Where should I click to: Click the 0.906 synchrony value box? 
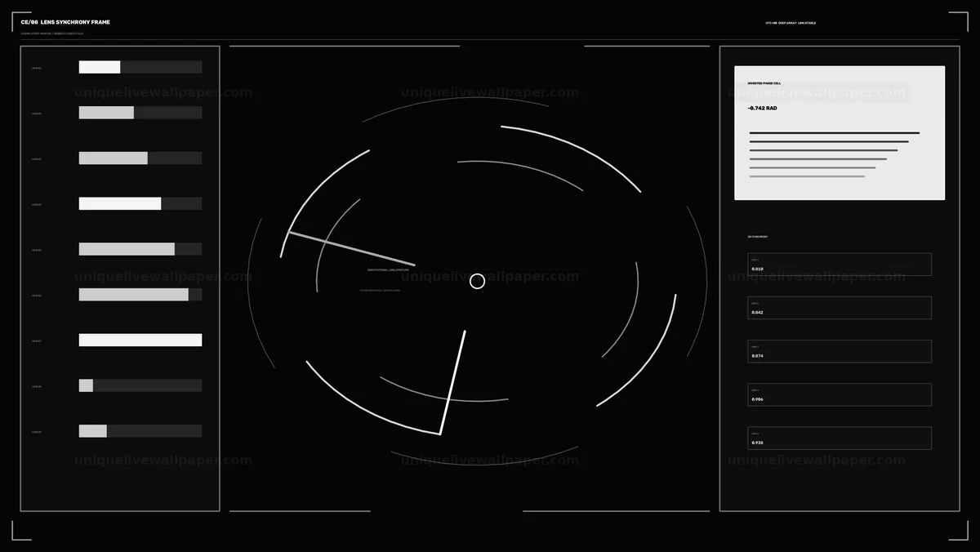click(840, 394)
